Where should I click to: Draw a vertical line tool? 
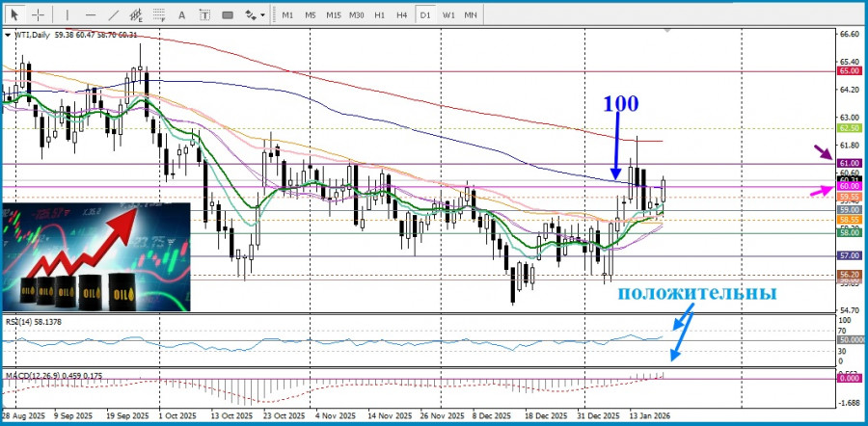pyautogui.click(x=67, y=14)
